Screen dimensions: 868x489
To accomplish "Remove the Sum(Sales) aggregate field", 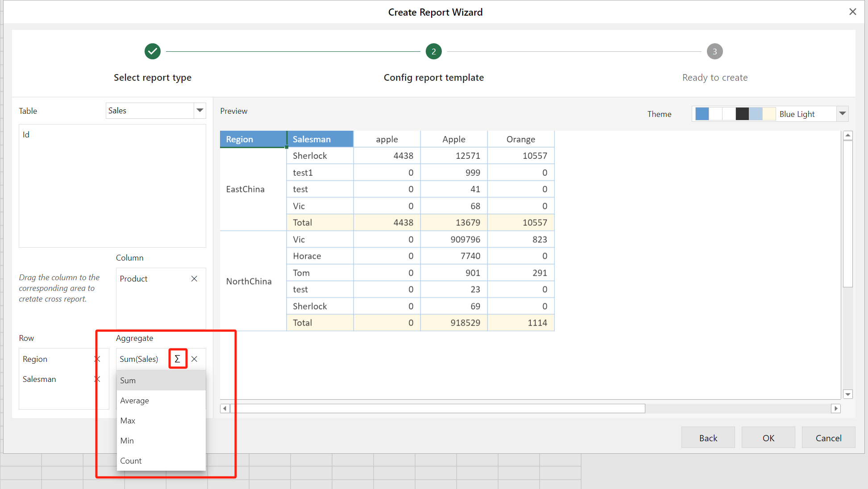I will (x=194, y=359).
